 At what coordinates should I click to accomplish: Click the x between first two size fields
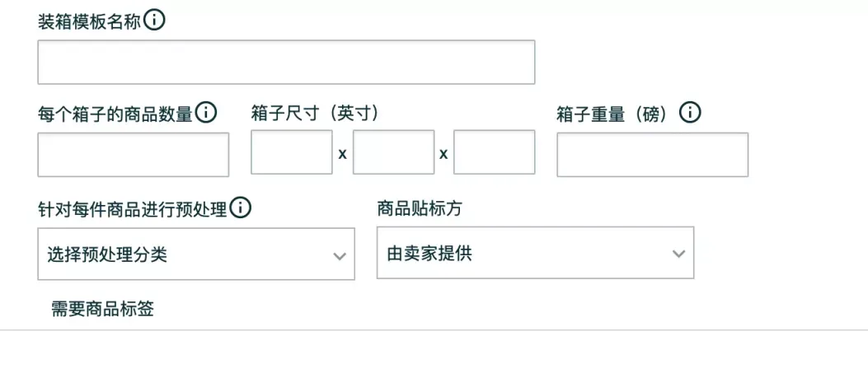(343, 154)
